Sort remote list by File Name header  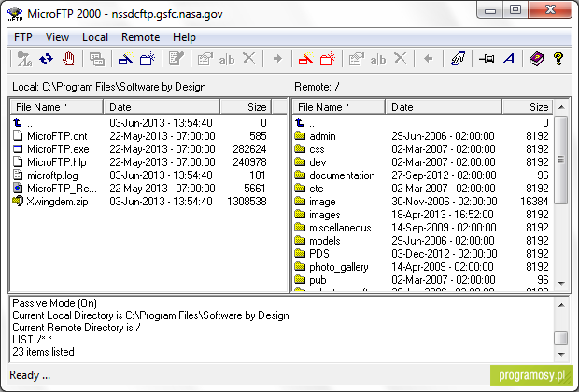339,107
